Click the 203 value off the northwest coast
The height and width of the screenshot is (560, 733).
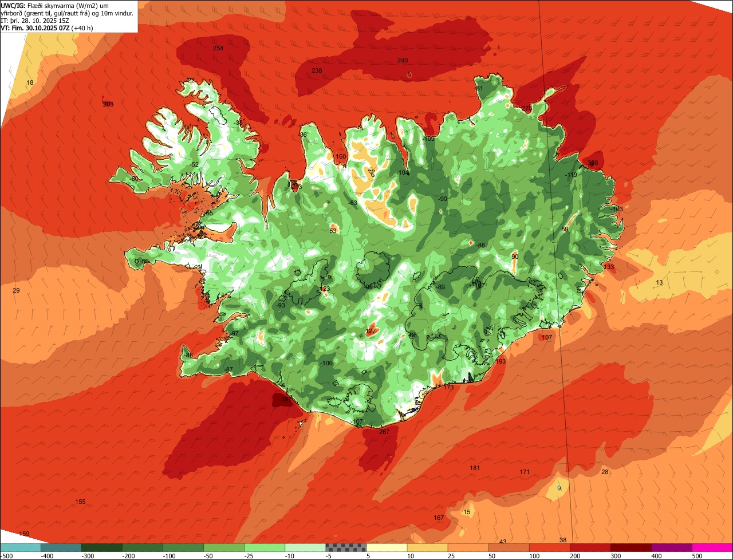(108, 105)
